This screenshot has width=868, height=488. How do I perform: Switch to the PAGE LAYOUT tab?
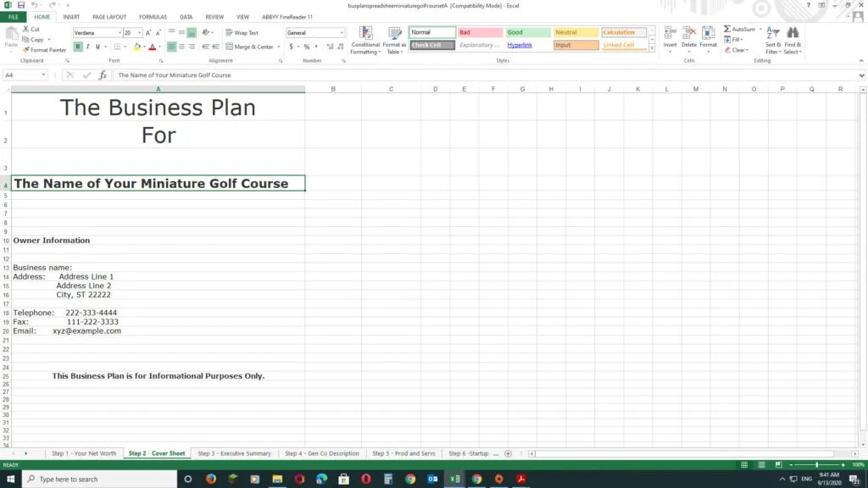109,17
